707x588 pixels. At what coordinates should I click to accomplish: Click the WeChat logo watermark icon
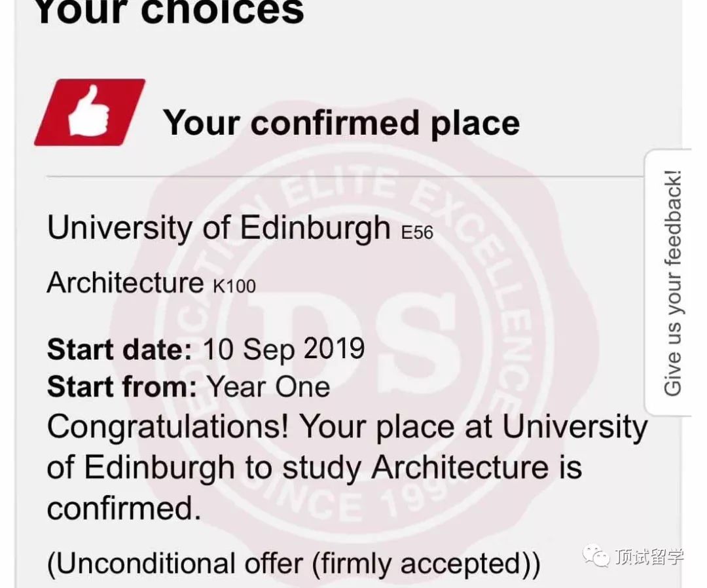[x=596, y=557]
